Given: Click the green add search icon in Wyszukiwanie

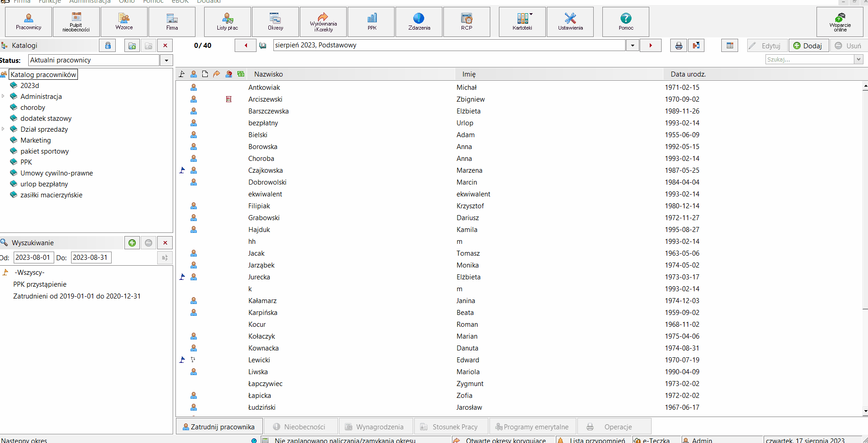Looking at the screenshot, I should 132,243.
